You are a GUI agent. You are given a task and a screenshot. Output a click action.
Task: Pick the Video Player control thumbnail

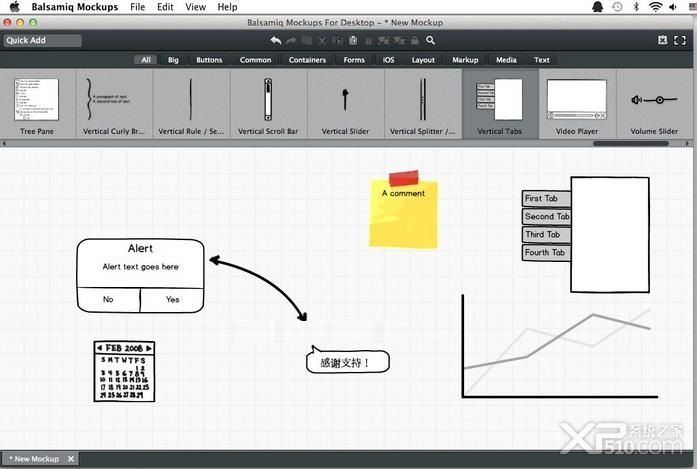577,105
